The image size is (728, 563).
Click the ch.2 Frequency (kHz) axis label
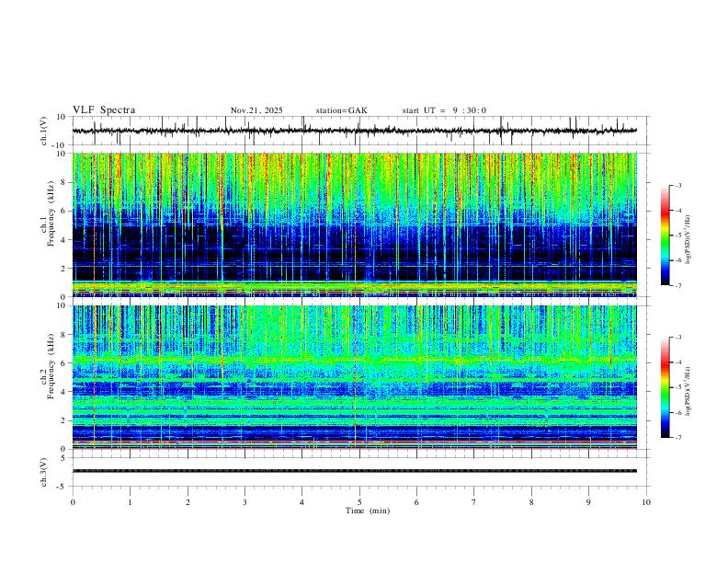click(49, 366)
